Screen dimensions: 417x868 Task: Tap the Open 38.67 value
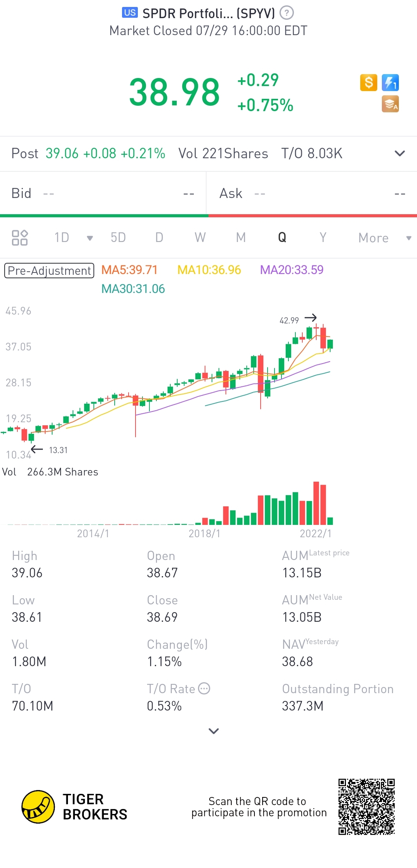pyautogui.click(x=162, y=573)
